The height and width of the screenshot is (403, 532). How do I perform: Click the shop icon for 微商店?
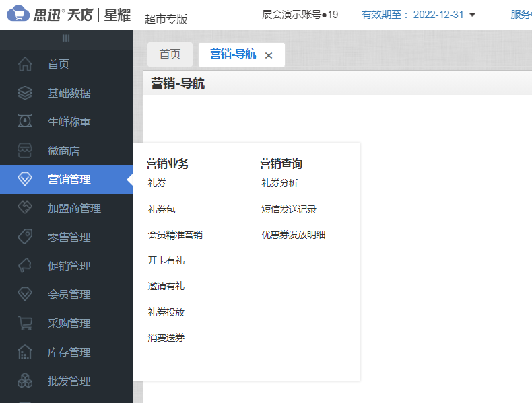[25, 151]
